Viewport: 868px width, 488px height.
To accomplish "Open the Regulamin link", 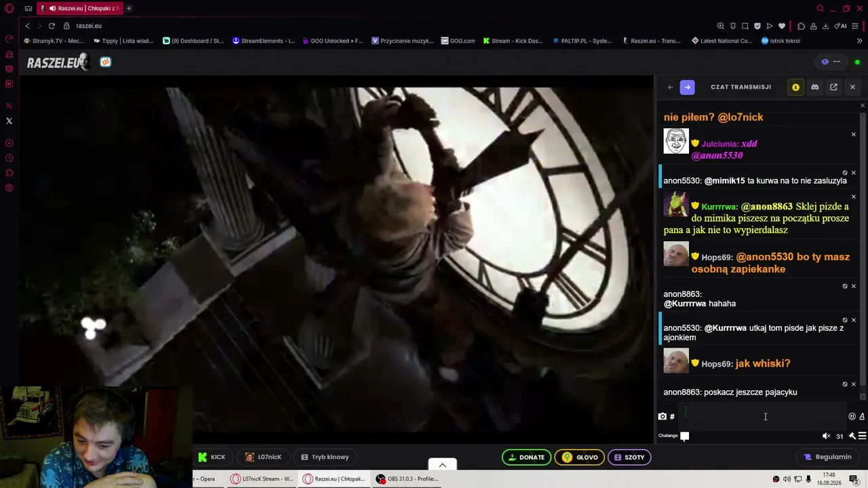I will pos(827,457).
